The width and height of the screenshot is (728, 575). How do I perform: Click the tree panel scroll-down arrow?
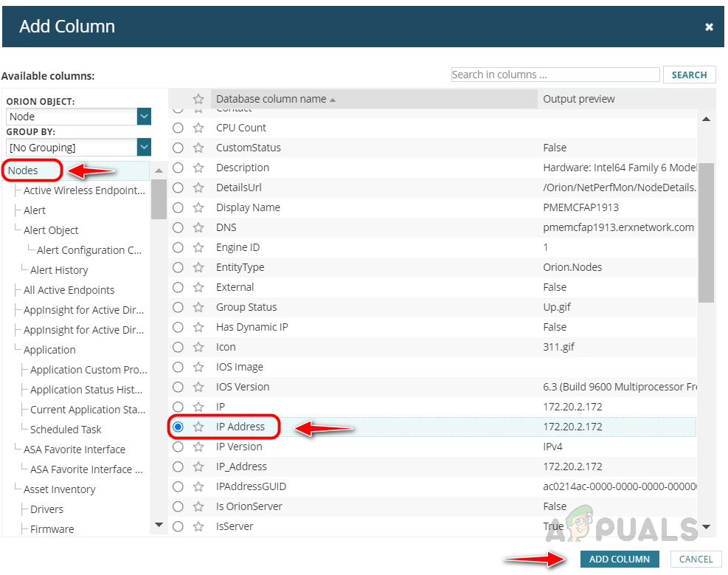click(x=159, y=525)
